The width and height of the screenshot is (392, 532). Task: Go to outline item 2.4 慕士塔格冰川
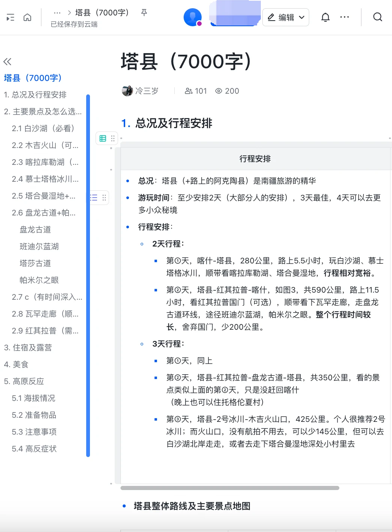(x=45, y=179)
